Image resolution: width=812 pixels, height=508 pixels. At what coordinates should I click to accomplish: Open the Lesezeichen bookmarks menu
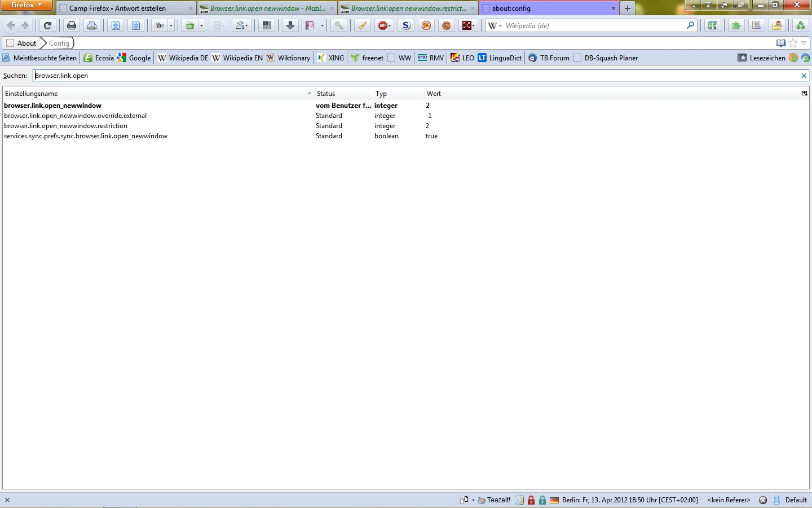pyautogui.click(x=762, y=58)
